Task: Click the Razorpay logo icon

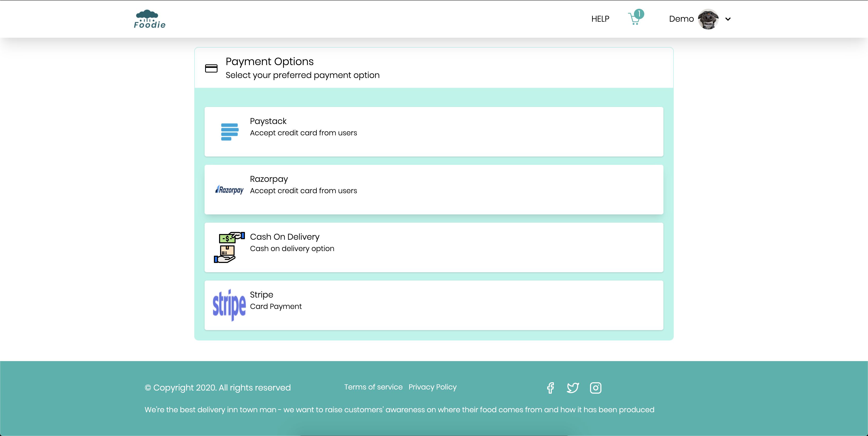Action: pos(229,190)
